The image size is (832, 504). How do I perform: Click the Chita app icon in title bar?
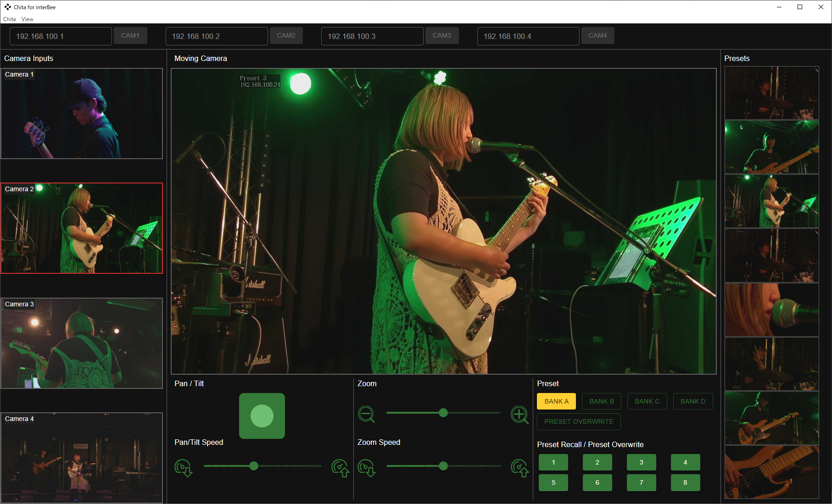point(7,7)
